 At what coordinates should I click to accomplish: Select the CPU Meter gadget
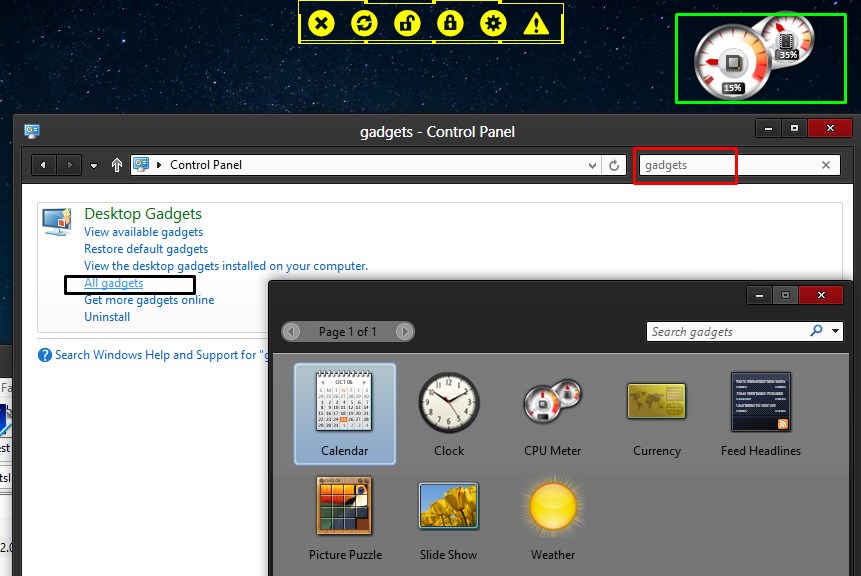pos(552,414)
